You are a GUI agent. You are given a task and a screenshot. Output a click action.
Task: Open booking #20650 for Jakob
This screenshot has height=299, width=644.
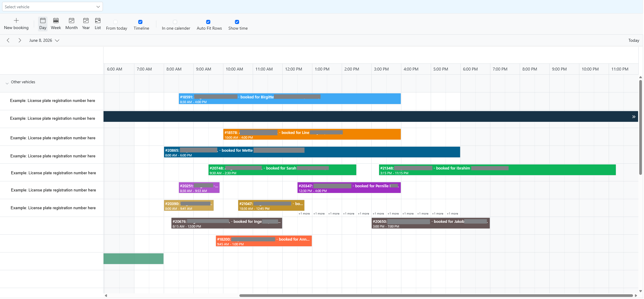pyautogui.click(x=431, y=223)
